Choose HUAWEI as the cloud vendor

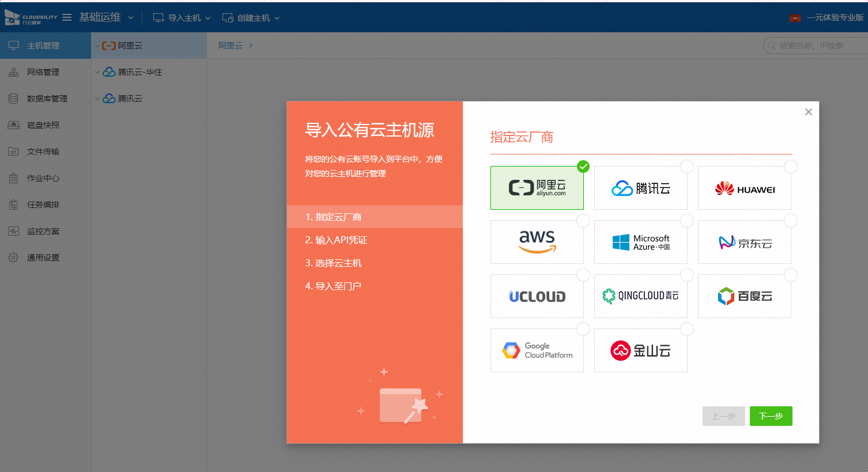[744, 187]
